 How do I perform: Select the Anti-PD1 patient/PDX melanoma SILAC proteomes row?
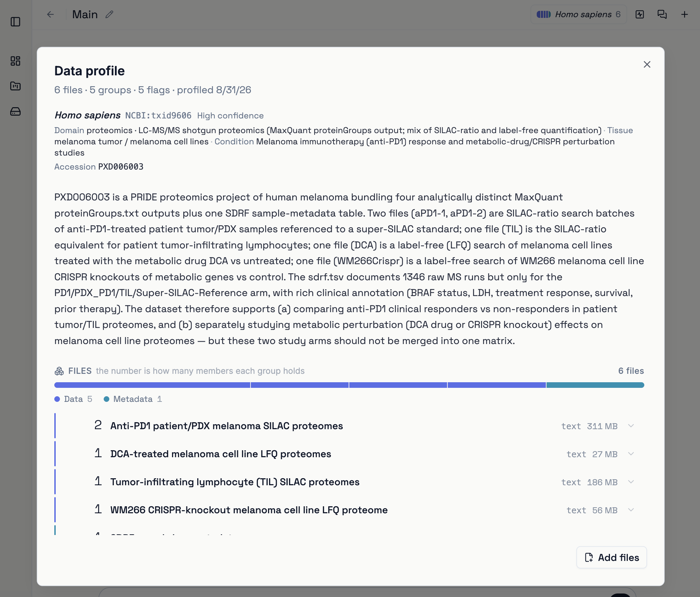click(x=349, y=426)
